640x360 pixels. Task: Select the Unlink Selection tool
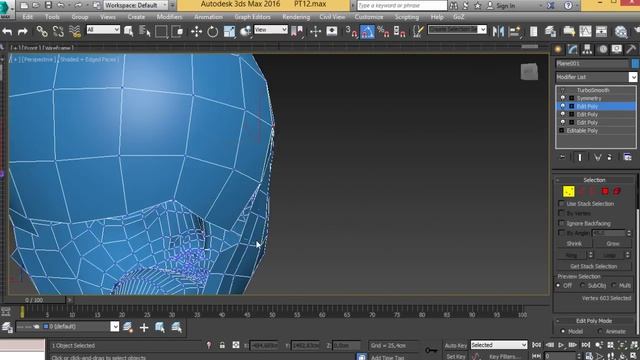pos(58,31)
